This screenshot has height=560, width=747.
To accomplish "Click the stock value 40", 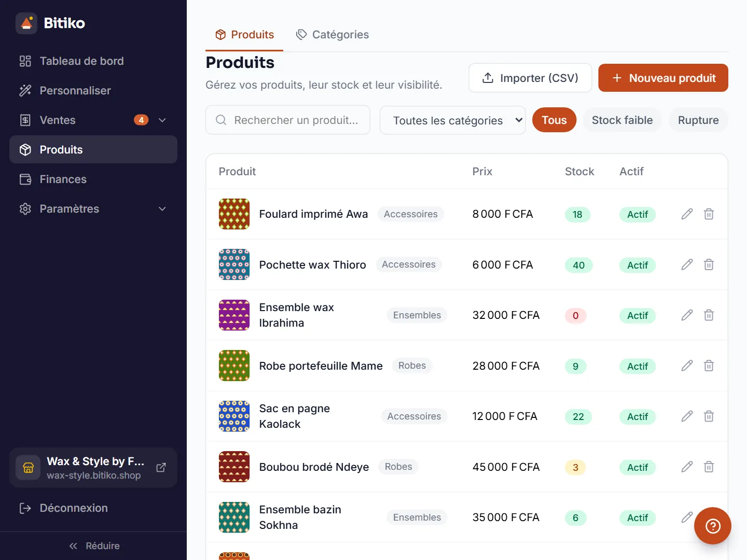I will click(578, 265).
